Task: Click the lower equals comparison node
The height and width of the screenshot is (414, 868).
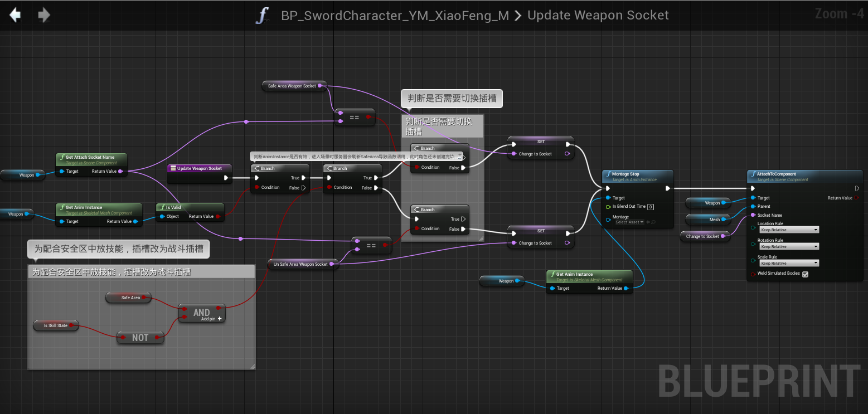Action: (x=371, y=246)
